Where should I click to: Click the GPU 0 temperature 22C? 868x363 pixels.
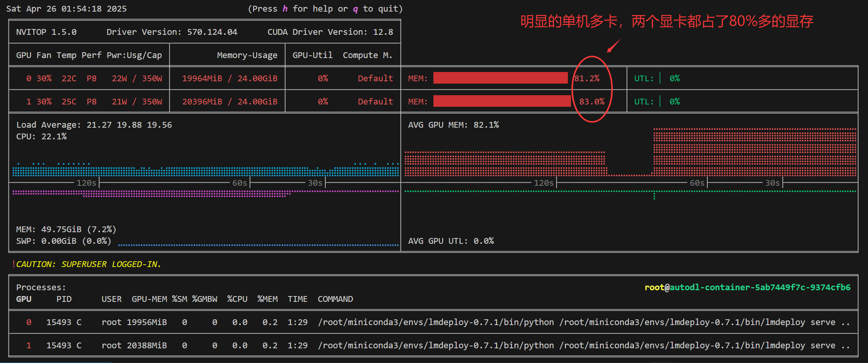69,78
